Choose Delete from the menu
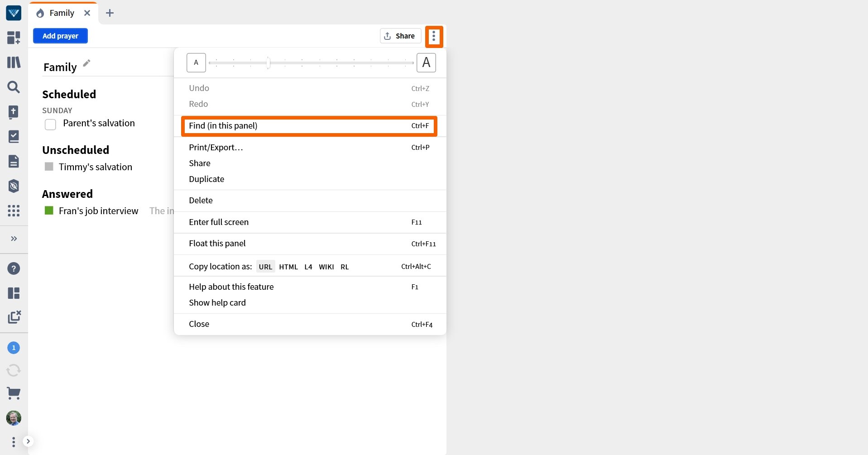 (310, 201)
